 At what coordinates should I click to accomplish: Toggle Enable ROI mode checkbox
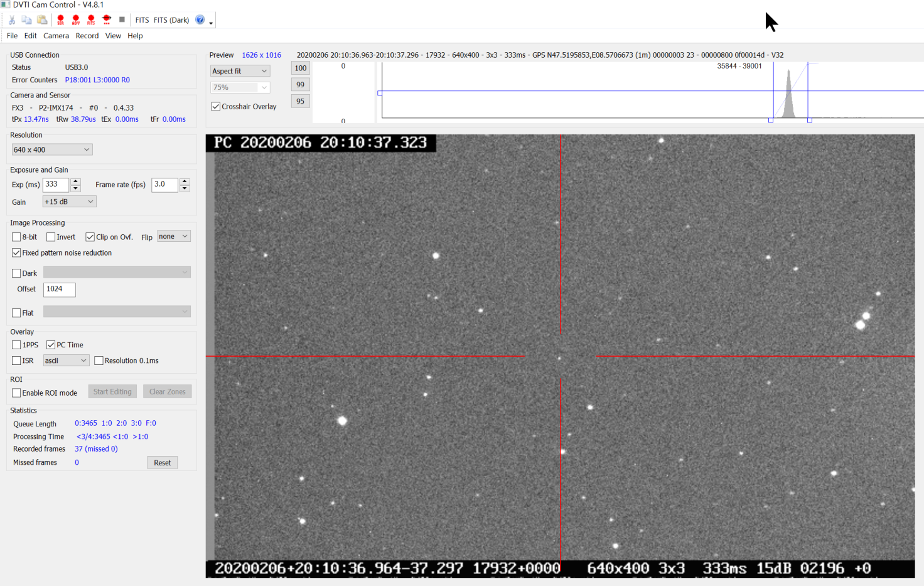point(16,393)
